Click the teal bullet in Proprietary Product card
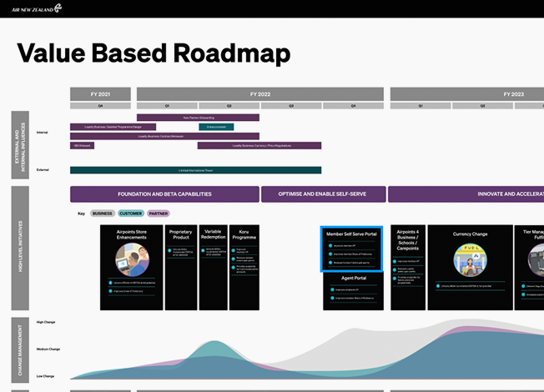 coord(169,250)
